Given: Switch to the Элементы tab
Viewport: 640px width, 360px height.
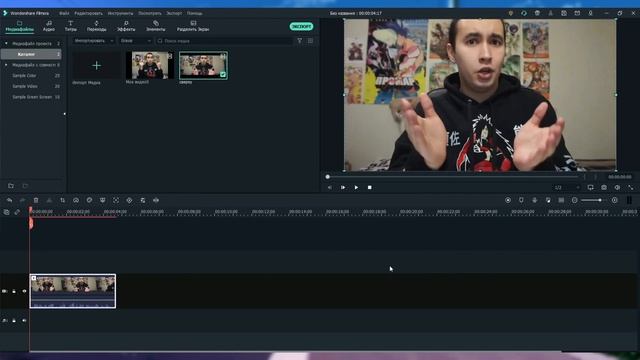Looking at the screenshot, I should point(156,26).
